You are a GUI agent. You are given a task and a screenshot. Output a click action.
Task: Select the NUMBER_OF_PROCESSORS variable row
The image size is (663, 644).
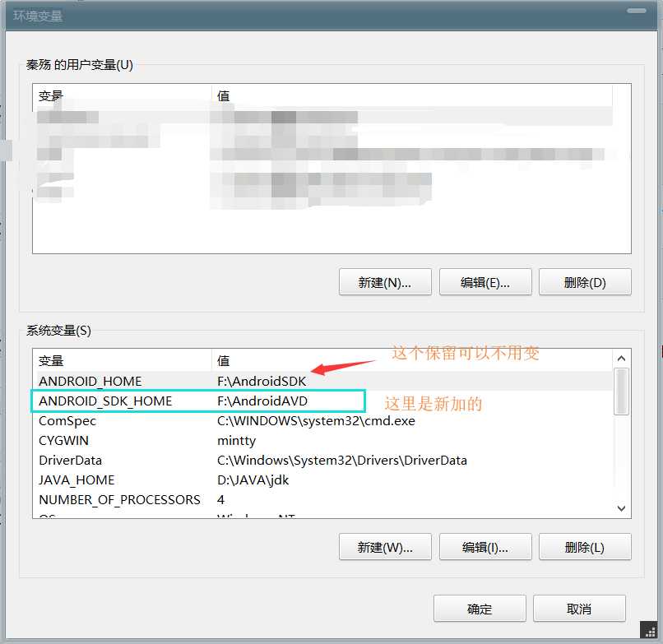[323, 500]
